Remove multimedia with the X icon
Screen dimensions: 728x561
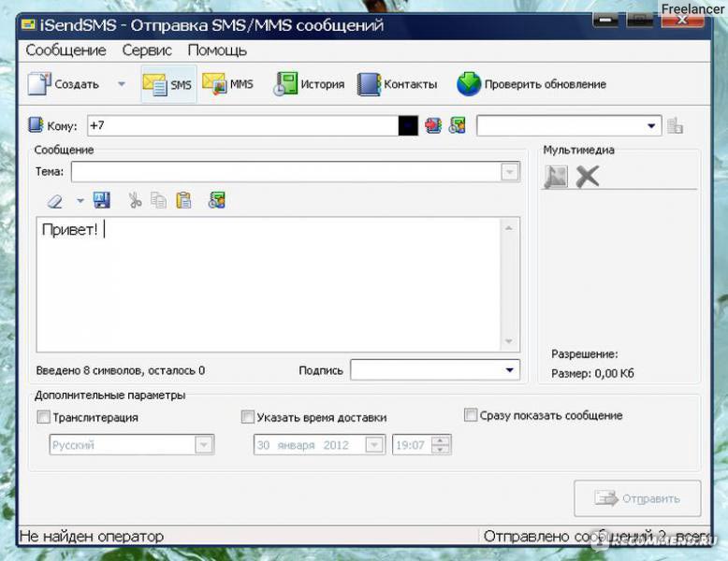pyautogui.click(x=588, y=176)
